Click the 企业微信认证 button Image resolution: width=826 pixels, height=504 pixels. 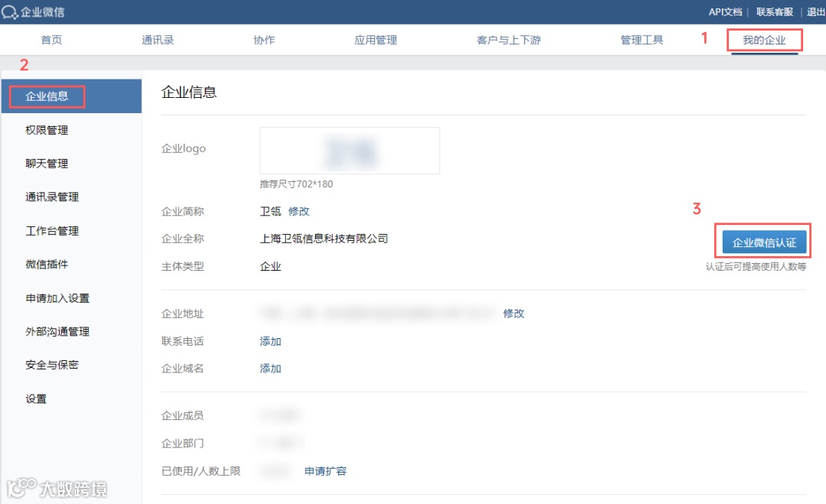click(x=764, y=242)
